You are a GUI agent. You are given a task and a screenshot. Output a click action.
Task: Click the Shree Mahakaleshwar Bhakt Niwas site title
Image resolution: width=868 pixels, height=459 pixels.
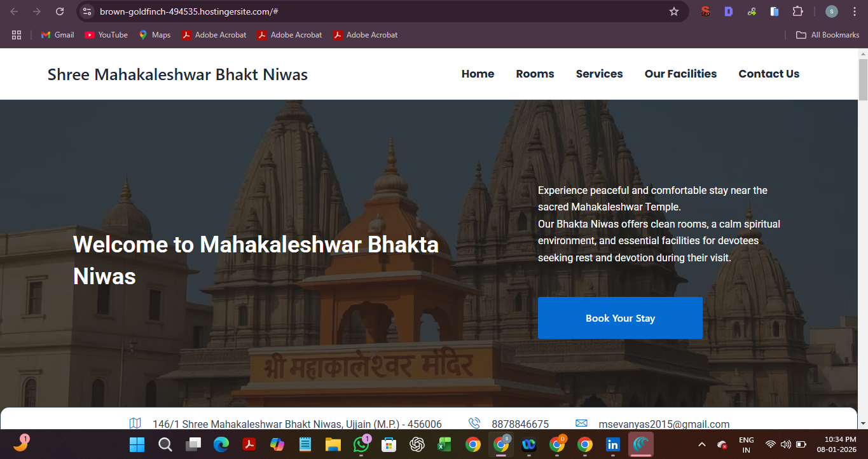coord(177,74)
